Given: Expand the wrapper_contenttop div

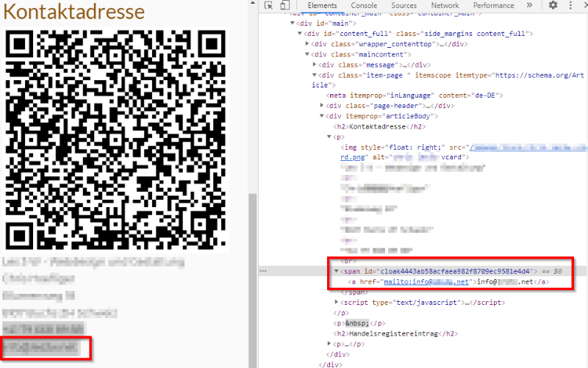Looking at the screenshot, I should click(x=307, y=44).
